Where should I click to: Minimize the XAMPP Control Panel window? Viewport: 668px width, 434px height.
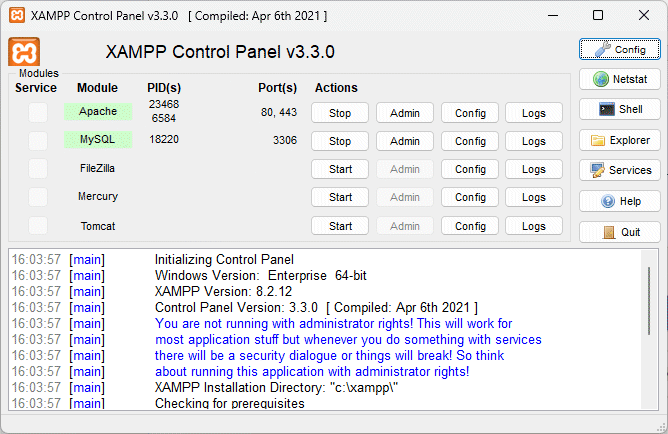pyautogui.click(x=553, y=15)
